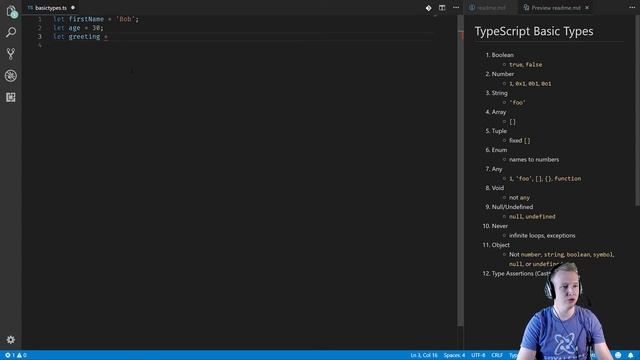Go to line via Ln 3, Col 16
Viewport: 640px width, 360px height.
(x=424, y=355)
